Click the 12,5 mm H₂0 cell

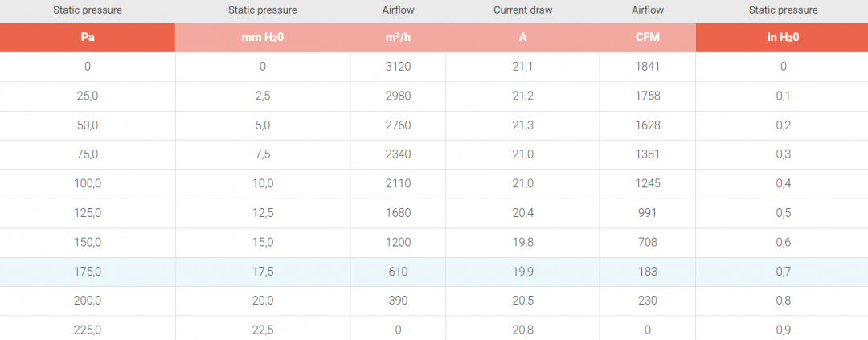[x=262, y=213]
